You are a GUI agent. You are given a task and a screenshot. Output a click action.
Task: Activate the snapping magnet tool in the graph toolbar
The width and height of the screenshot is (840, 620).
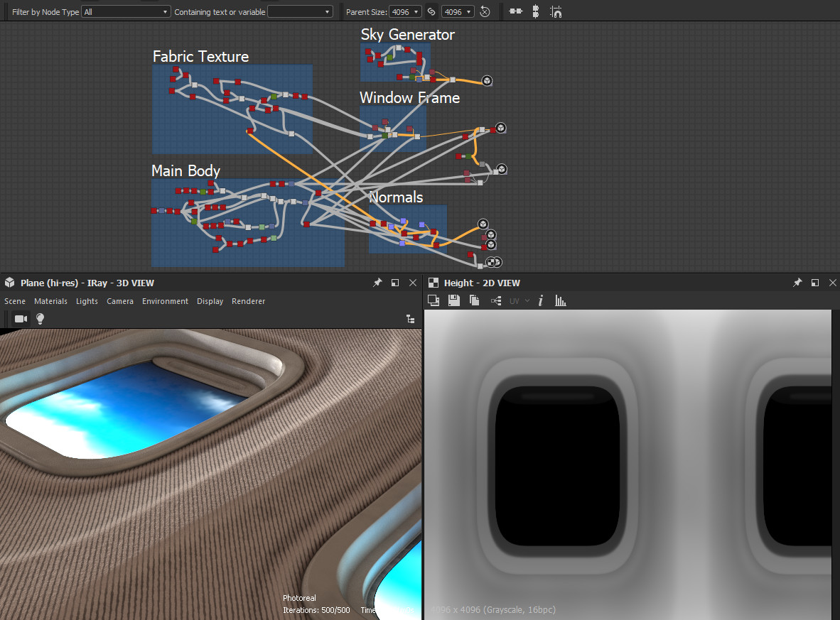555,11
